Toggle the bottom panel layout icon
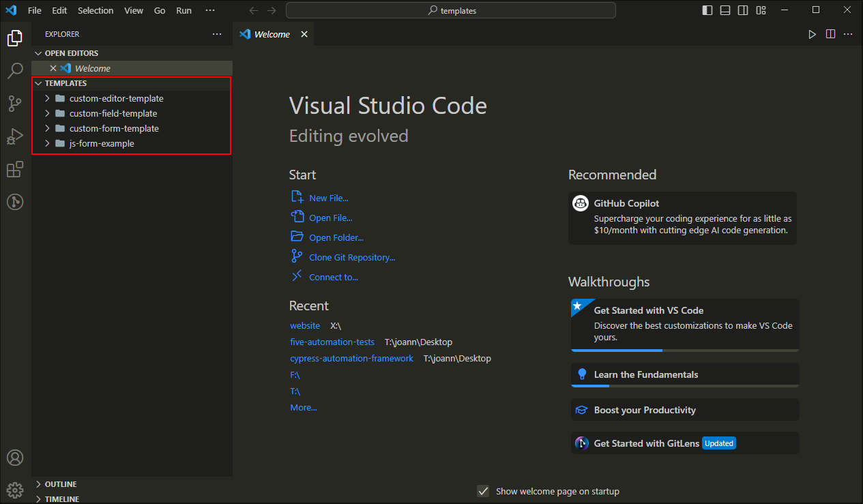The height and width of the screenshot is (504, 863). click(x=725, y=10)
